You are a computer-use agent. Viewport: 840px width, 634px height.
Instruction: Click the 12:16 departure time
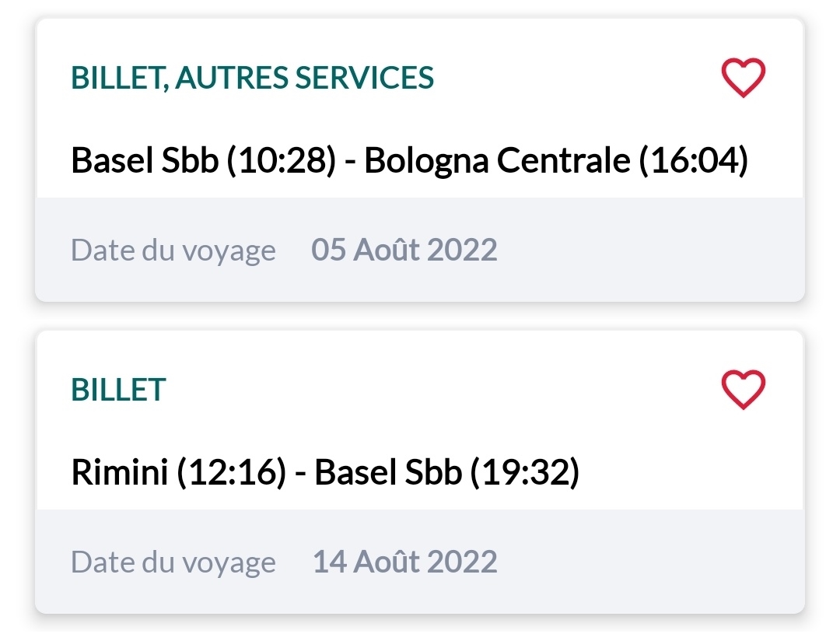[x=231, y=473]
